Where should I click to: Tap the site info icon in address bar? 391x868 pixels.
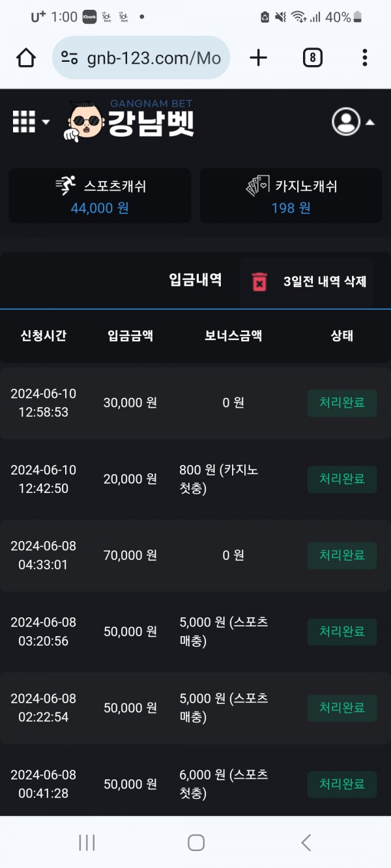pyautogui.click(x=70, y=58)
